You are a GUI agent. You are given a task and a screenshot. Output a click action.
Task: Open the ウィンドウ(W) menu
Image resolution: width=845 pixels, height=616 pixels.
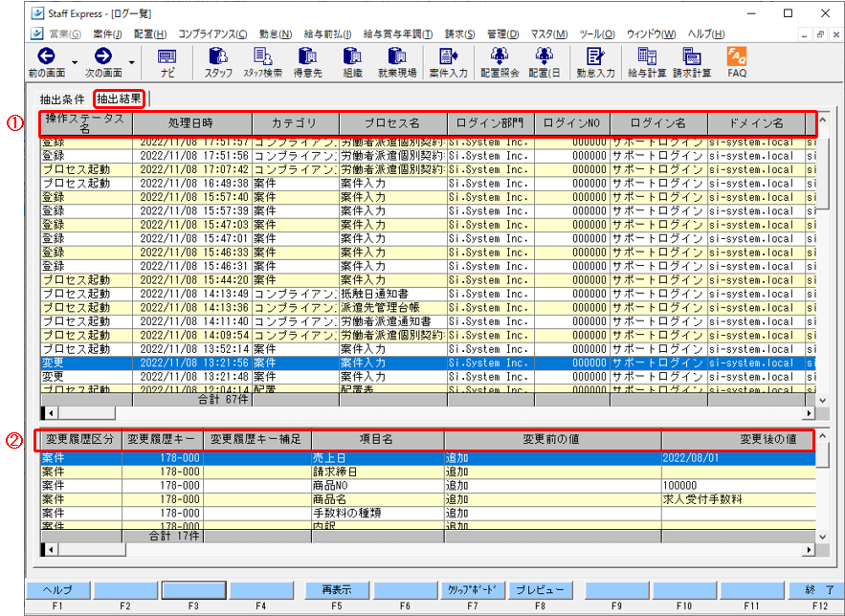point(651,33)
